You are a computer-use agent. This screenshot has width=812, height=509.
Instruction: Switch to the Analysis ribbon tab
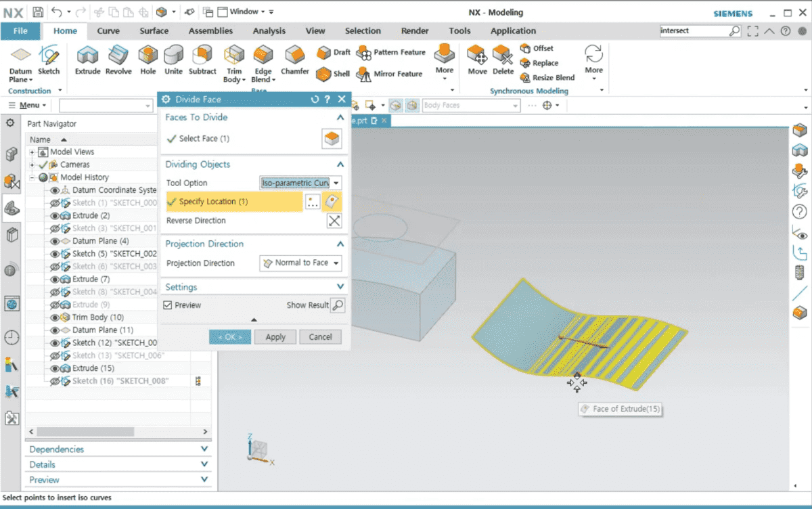tap(269, 30)
